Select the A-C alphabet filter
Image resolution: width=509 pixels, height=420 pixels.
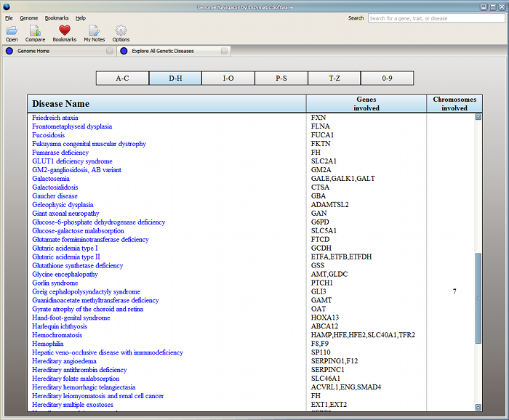point(122,78)
